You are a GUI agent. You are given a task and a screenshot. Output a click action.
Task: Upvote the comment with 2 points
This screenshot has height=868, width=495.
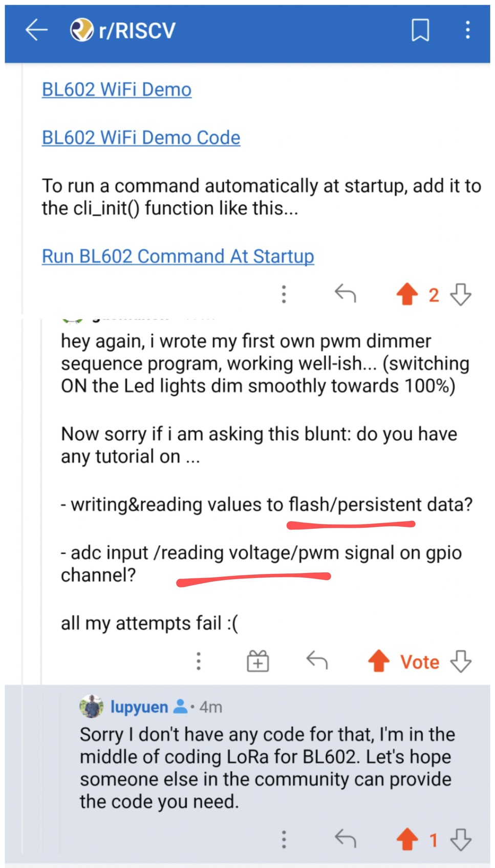coord(407,294)
